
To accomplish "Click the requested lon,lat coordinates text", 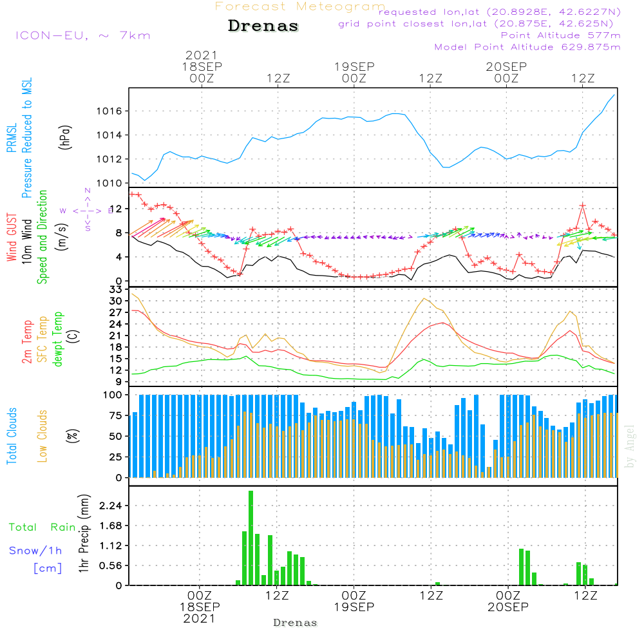I will (x=499, y=12).
